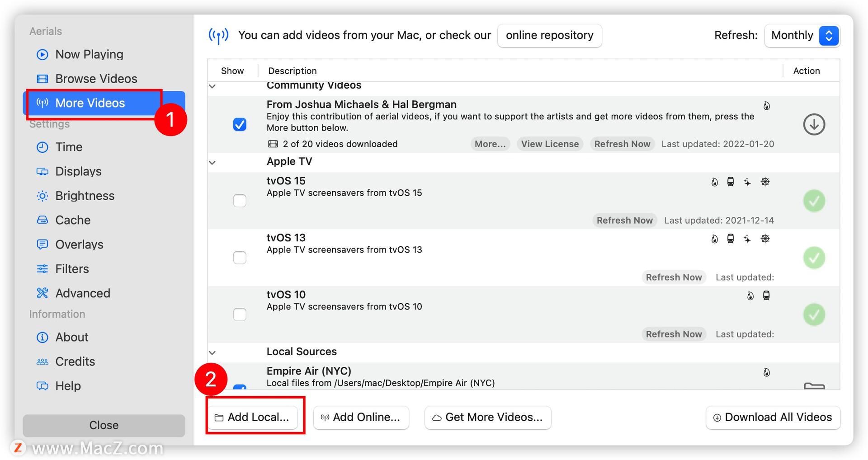Click the flame icon on tvOS 10 row
Screen dimensions: 868x460
(750, 296)
